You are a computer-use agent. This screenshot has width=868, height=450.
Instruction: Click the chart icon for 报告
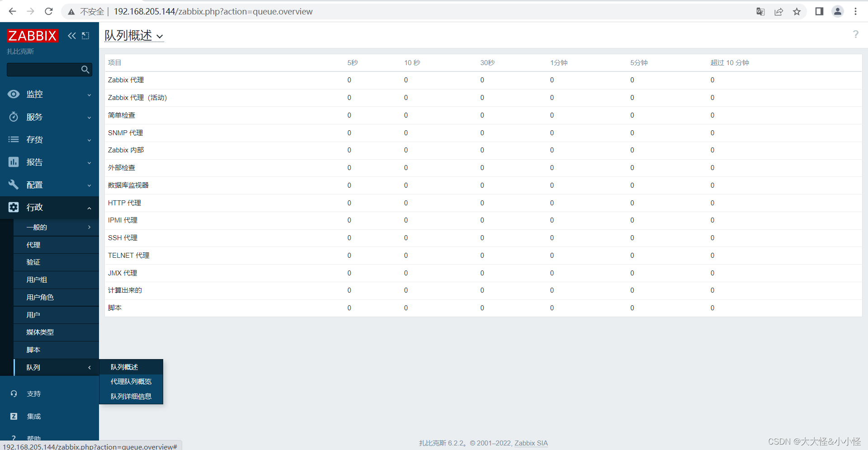[14, 162]
